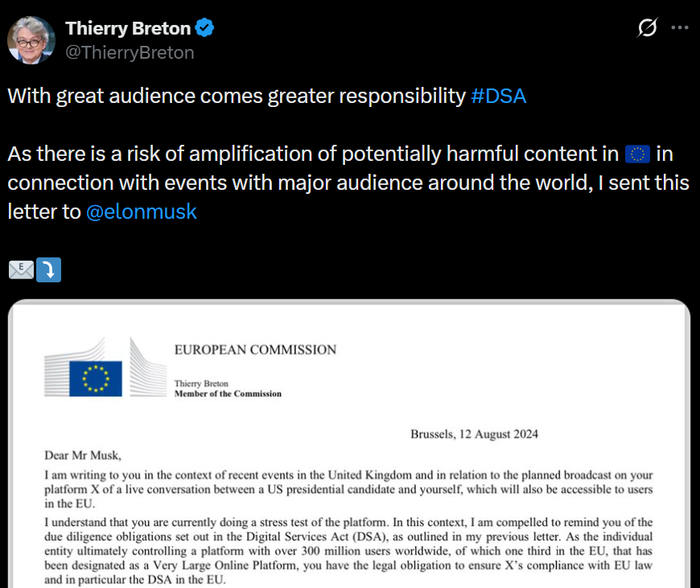
Task: Click the Thierry Breton display name
Action: 128,28
